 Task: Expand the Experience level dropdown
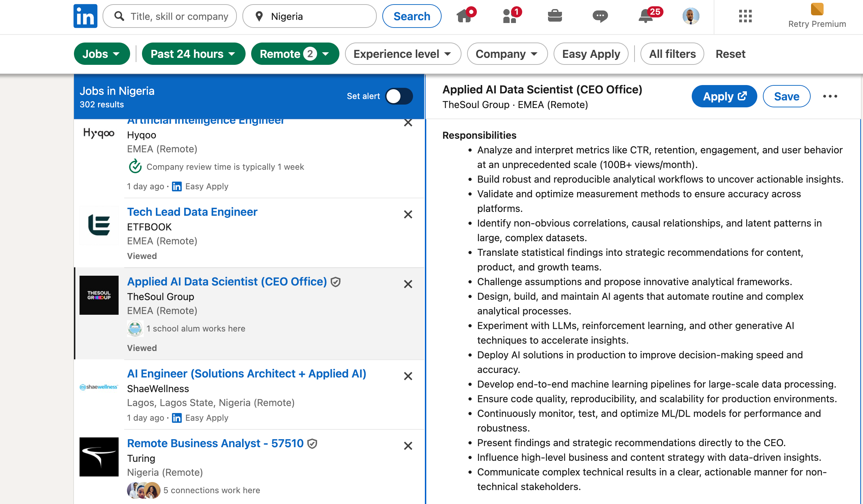click(x=403, y=54)
